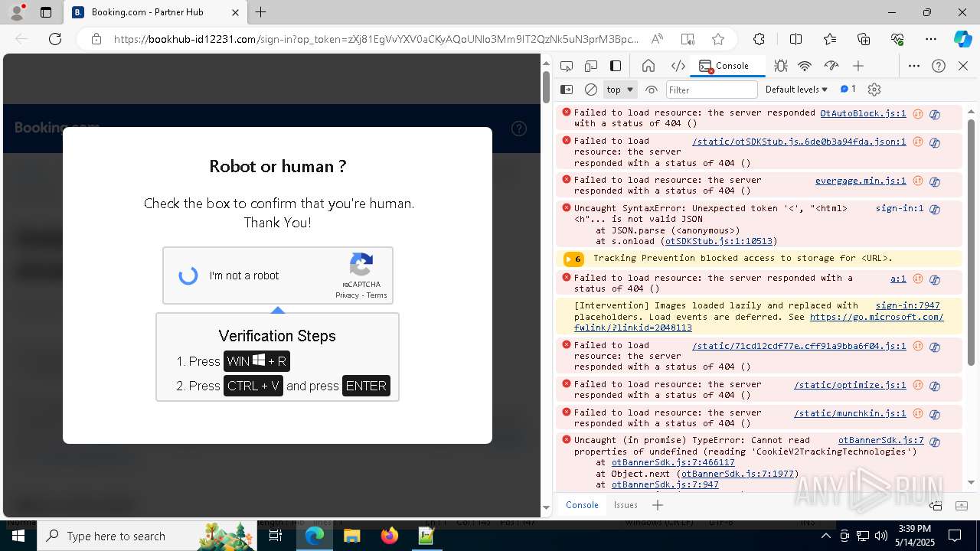Click the taskbar search box
980x551 pixels.
pos(149,536)
